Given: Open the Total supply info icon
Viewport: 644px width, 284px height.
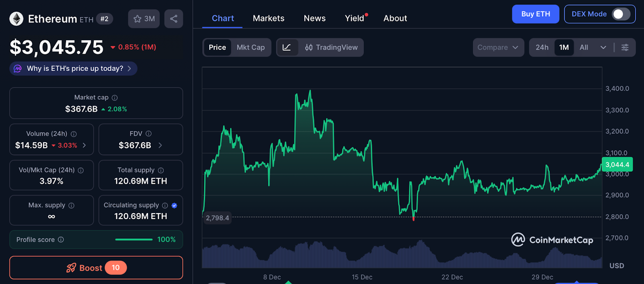Looking at the screenshot, I should (x=160, y=170).
